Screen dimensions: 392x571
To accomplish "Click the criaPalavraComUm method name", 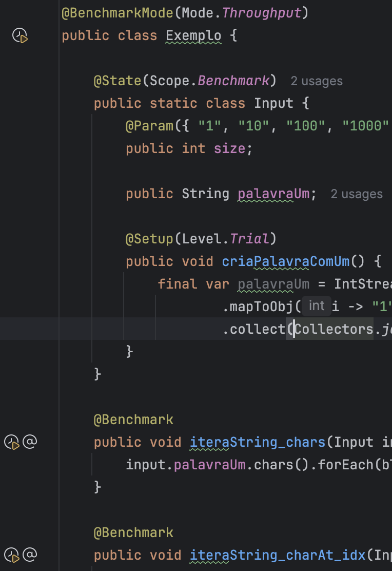I will (286, 261).
